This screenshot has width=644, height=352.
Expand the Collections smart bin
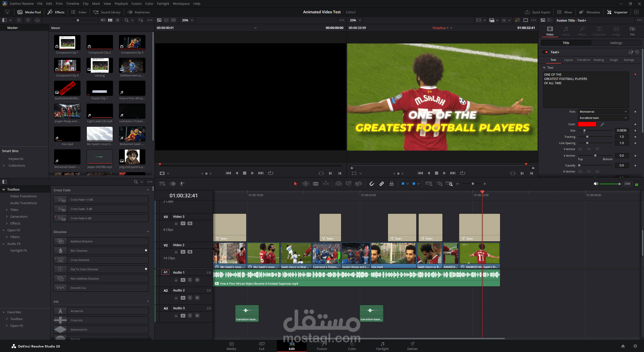pos(4,165)
